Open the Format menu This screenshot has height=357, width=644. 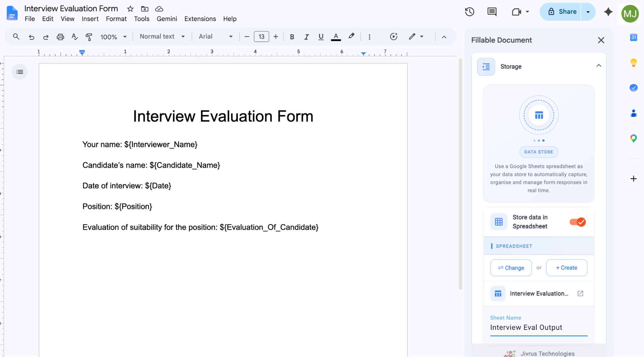tap(116, 19)
